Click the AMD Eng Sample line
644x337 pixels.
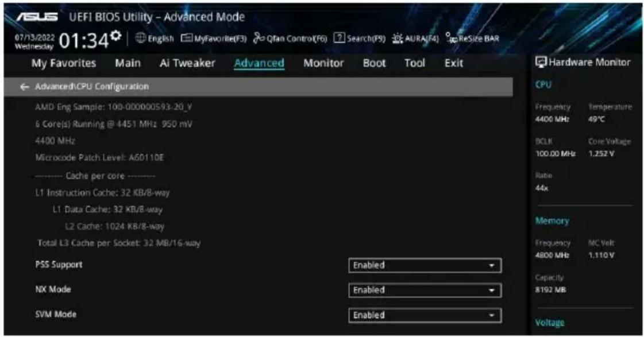pos(113,107)
